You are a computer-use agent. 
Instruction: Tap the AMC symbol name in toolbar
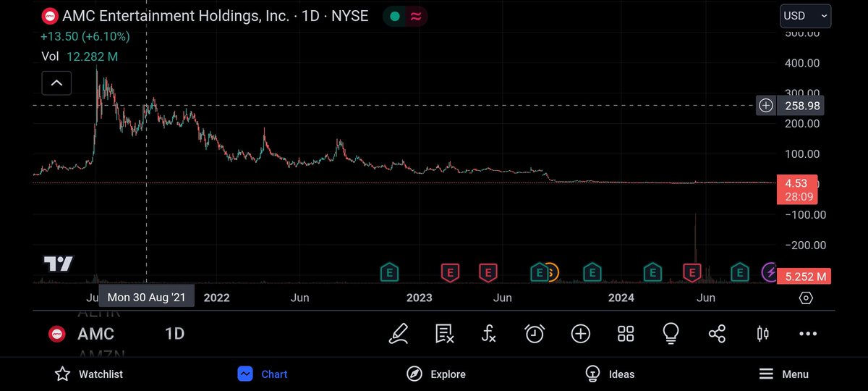(95, 334)
